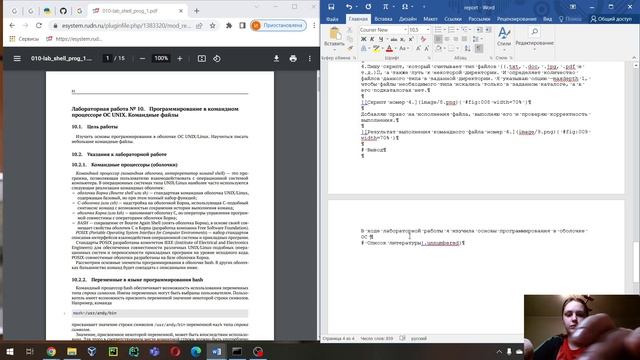Go back in the Chrome browser
The width and height of the screenshot is (640, 360).
click(x=12, y=25)
